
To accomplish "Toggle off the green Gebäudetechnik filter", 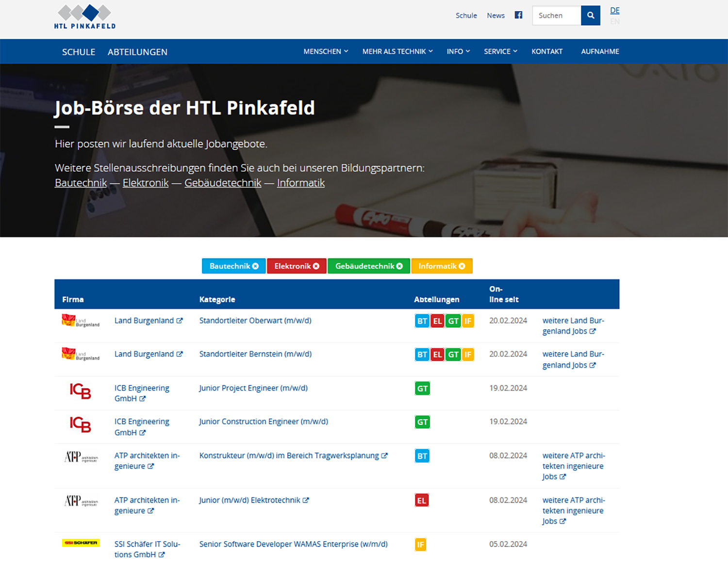I will click(369, 266).
